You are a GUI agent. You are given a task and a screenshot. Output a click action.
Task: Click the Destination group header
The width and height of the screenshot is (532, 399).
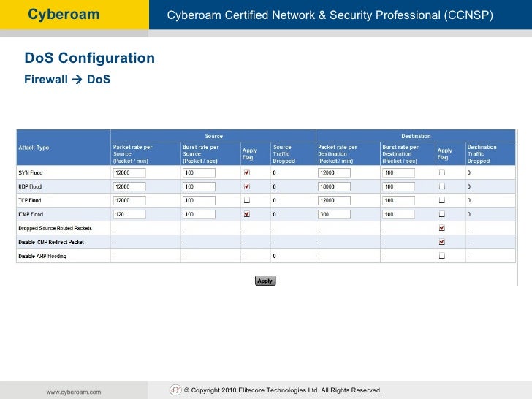coord(416,136)
